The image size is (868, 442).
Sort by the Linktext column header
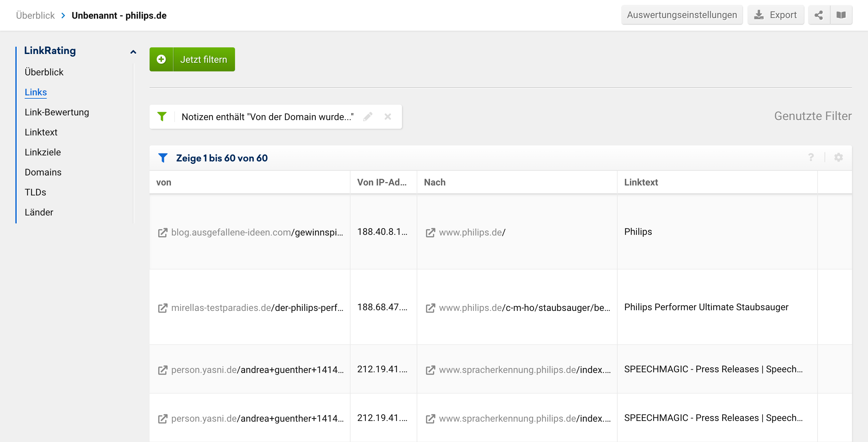(641, 182)
